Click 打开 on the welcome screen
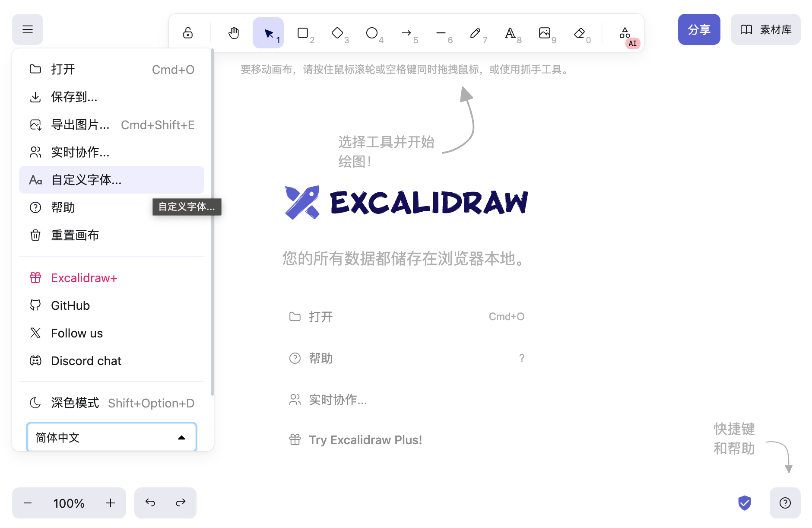The width and height of the screenshot is (812, 528). 407,317
